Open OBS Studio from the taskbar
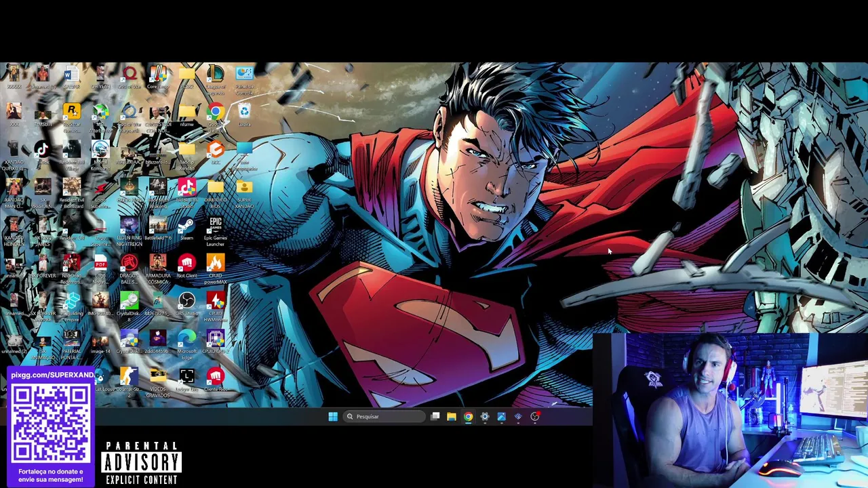This screenshot has height=488, width=868. [534, 417]
